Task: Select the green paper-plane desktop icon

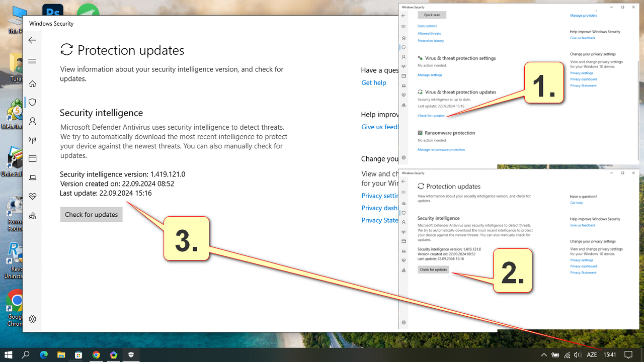Action: coord(88,10)
